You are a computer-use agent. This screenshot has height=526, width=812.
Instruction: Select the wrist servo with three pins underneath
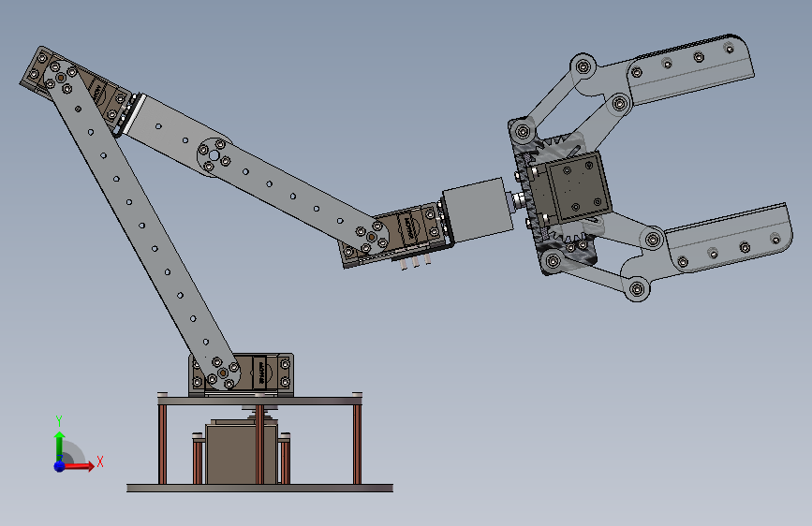coord(396,236)
